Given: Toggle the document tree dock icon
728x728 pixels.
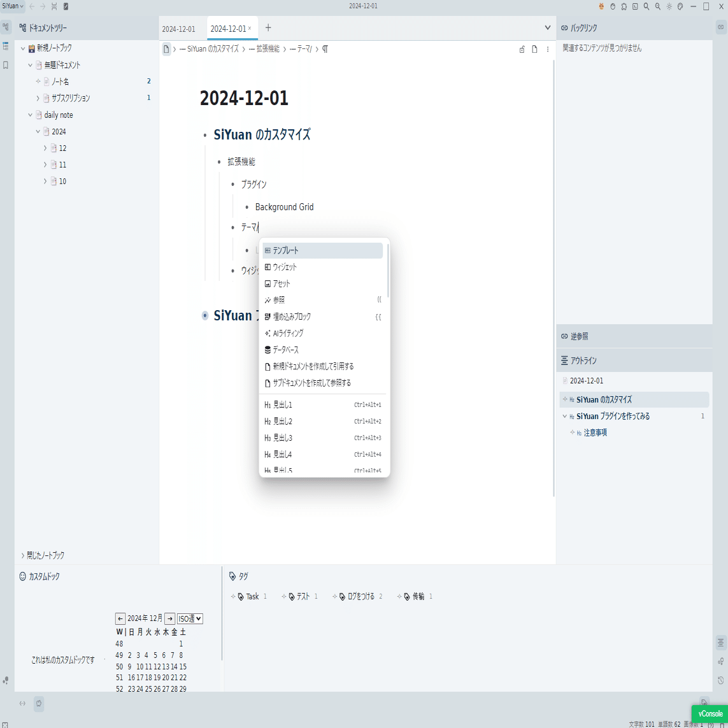Looking at the screenshot, I should (6, 27).
